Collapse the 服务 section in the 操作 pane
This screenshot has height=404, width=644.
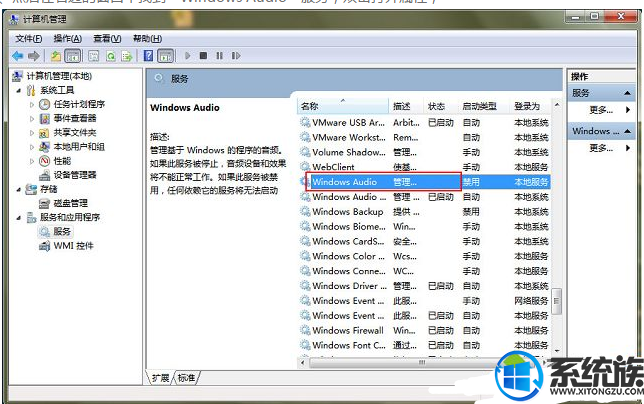click(627, 93)
